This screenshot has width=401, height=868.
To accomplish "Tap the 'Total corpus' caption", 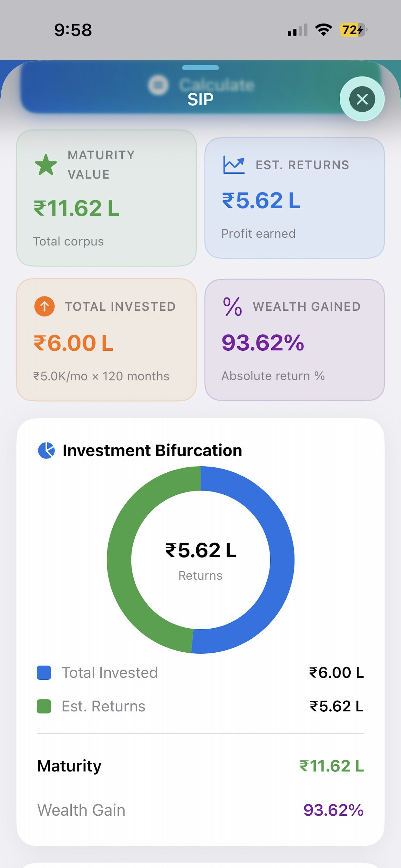I will [68, 242].
